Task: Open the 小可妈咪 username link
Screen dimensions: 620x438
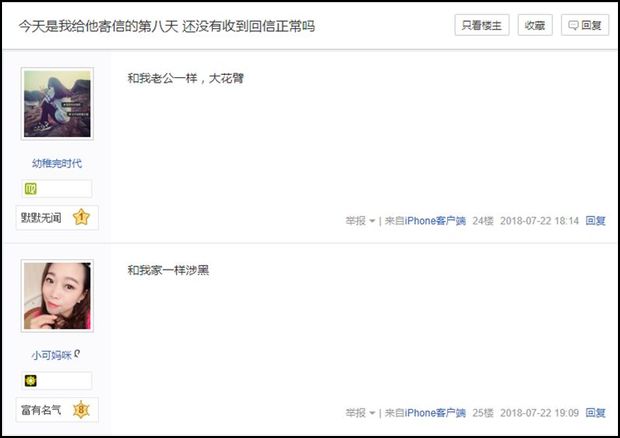Action: point(51,355)
